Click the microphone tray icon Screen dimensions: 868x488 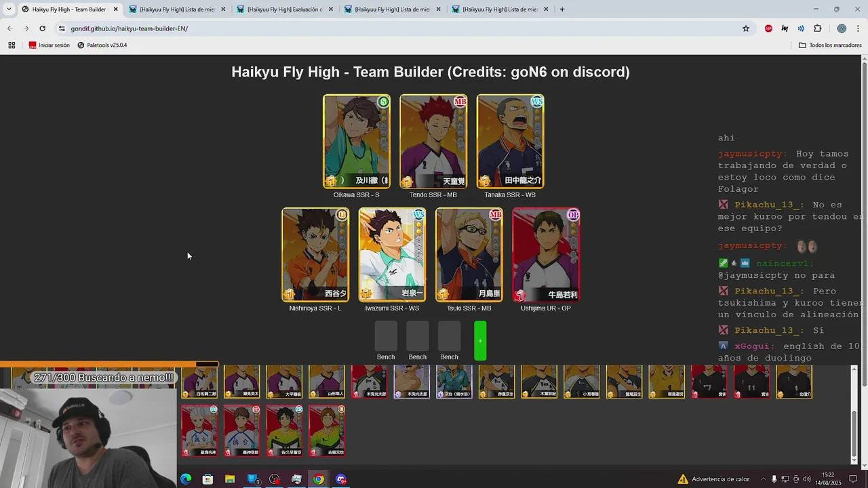click(774, 479)
